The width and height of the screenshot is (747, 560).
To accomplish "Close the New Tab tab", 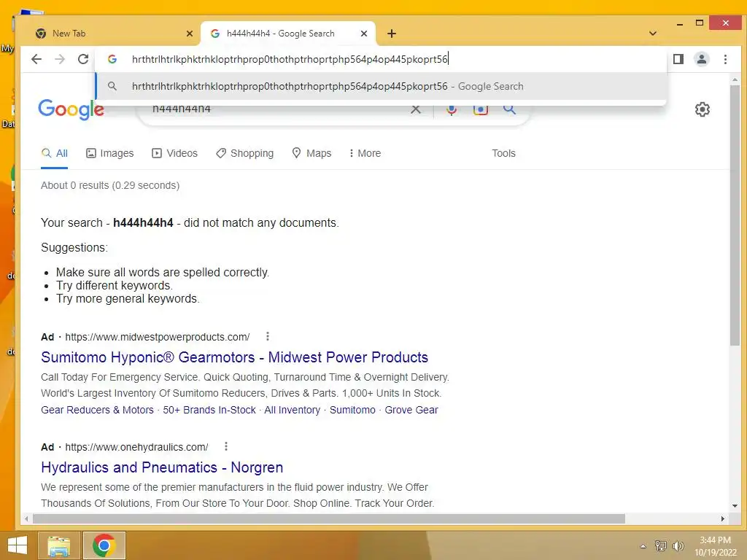I will coord(190,34).
